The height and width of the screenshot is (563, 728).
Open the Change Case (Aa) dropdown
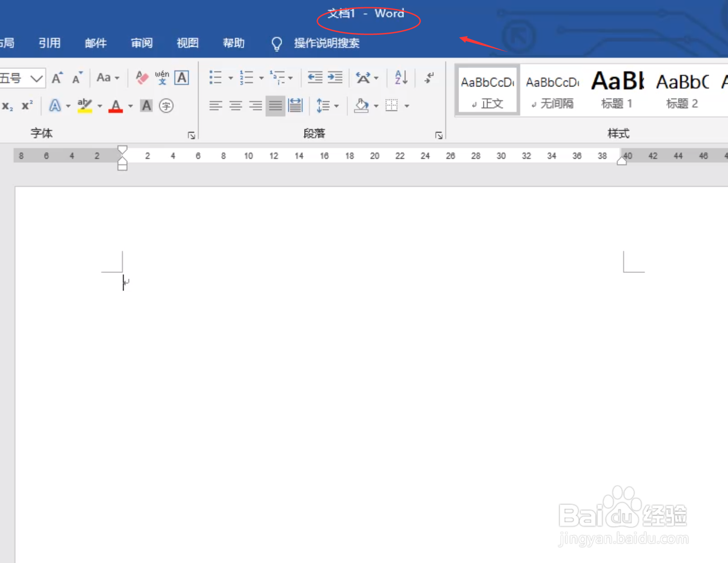point(108,78)
